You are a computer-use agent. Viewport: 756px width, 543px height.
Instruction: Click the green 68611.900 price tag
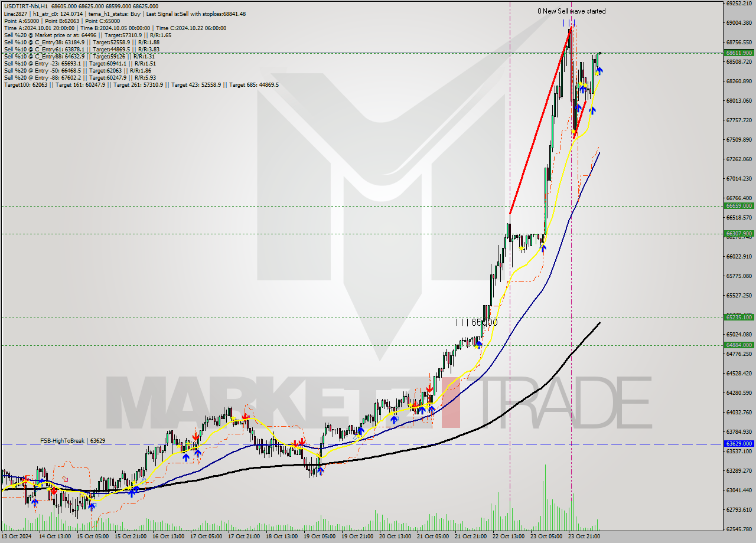(739, 53)
